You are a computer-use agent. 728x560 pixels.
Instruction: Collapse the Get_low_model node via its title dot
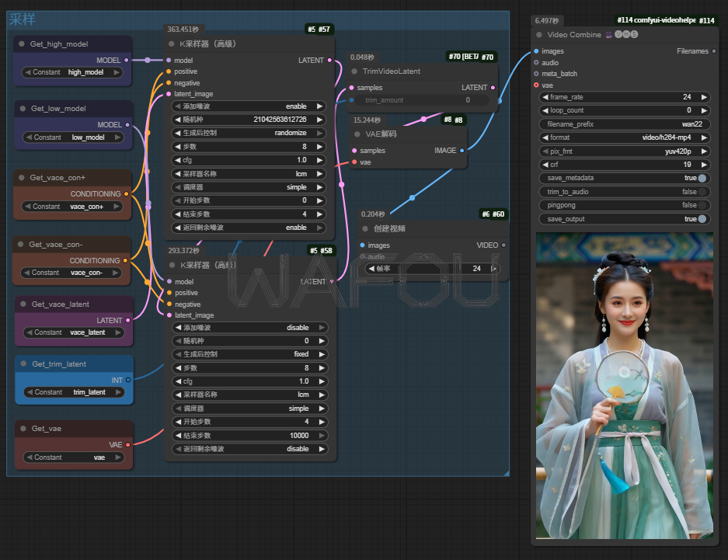click(23, 109)
